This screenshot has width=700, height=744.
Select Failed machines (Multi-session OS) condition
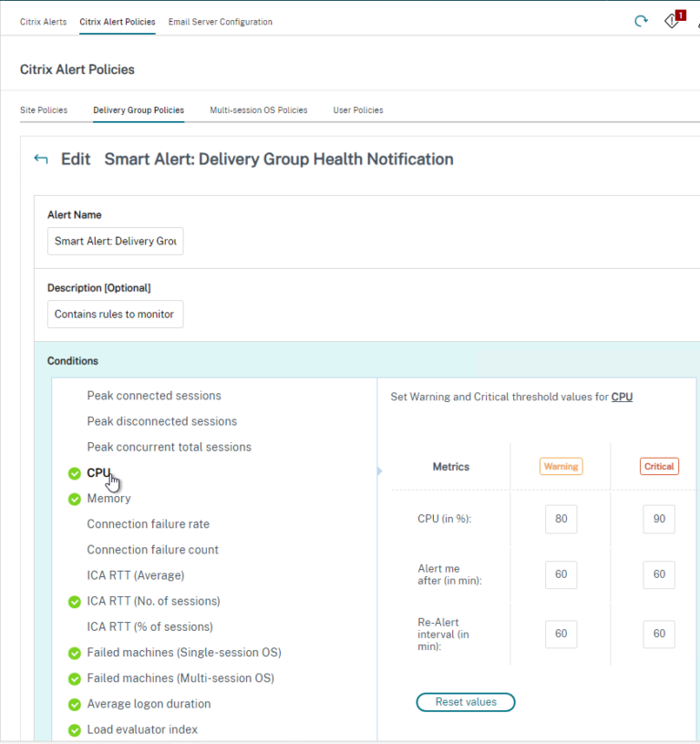click(180, 678)
